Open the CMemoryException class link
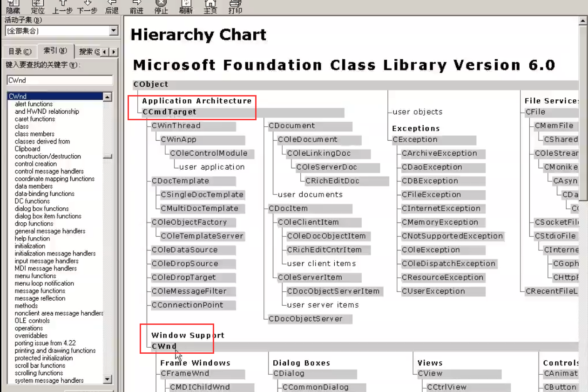 (440, 222)
